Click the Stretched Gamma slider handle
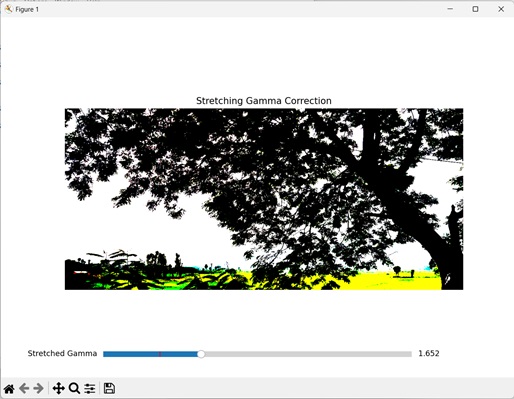This screenshot has width=514, height=399. click(201, 354)
